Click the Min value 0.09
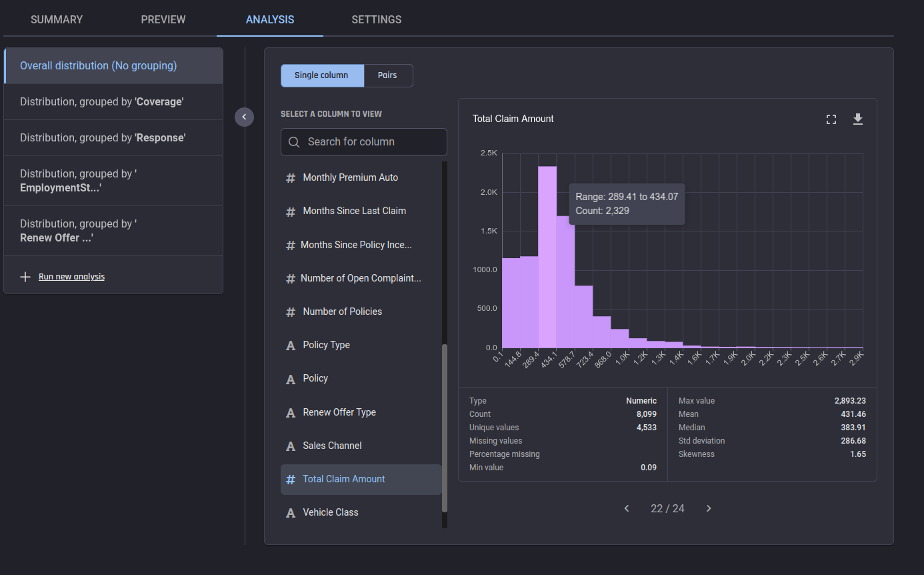 point(649,468)
